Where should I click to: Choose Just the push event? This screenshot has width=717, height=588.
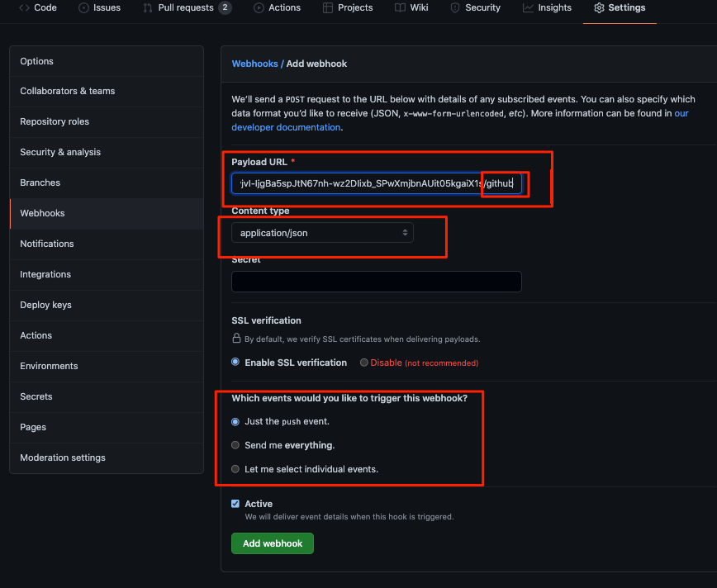click(x=235, y=421)
